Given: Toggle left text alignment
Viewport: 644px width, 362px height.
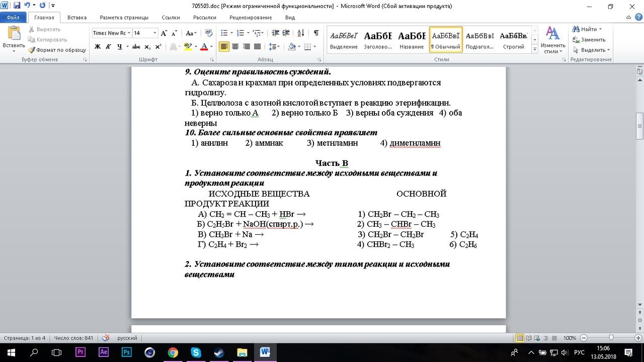Looking at the screenshot, I should click(224, 47).
